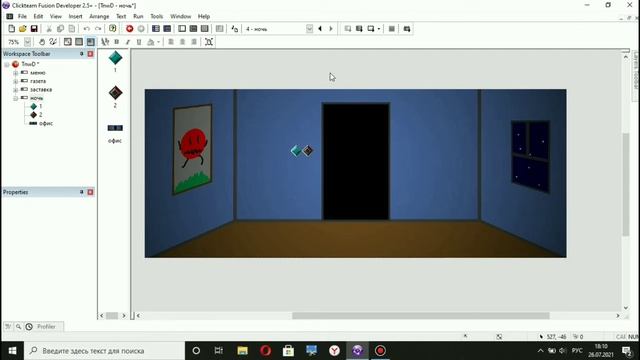Open the Help menu

(204, 16)
